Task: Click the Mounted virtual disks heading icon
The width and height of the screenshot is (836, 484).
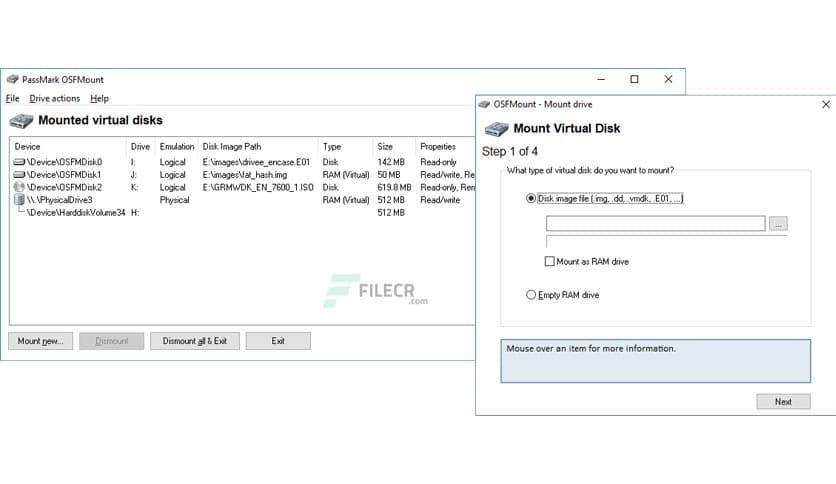Action: 21,120
